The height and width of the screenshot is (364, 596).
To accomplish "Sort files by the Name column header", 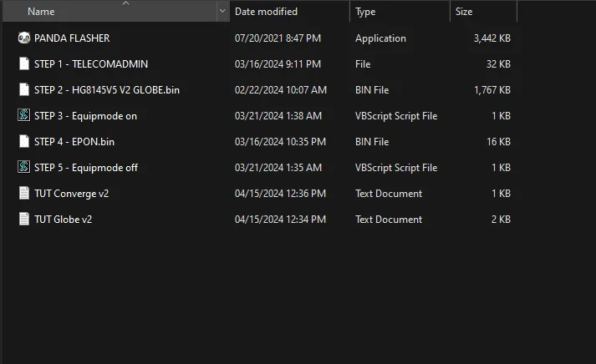I will [x=41, y=12].
